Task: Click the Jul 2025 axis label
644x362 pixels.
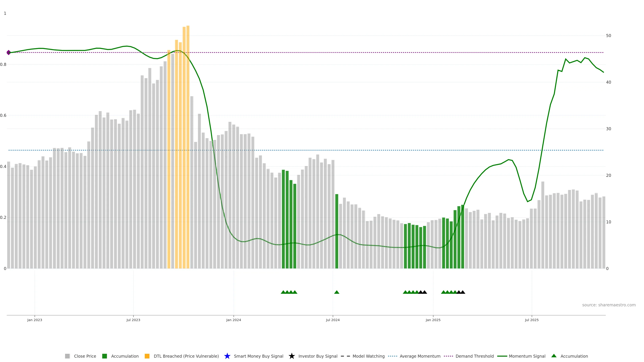Action: tap(531, 320)
